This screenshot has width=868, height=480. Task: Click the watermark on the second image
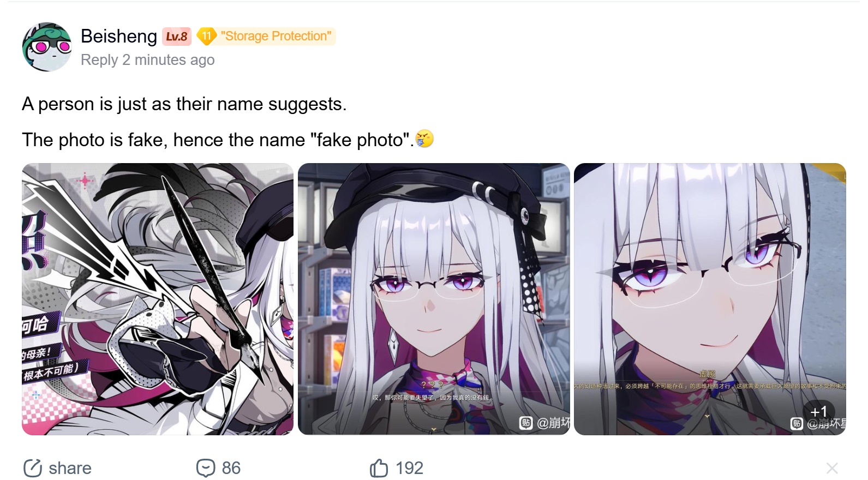(x=544, y=423)
